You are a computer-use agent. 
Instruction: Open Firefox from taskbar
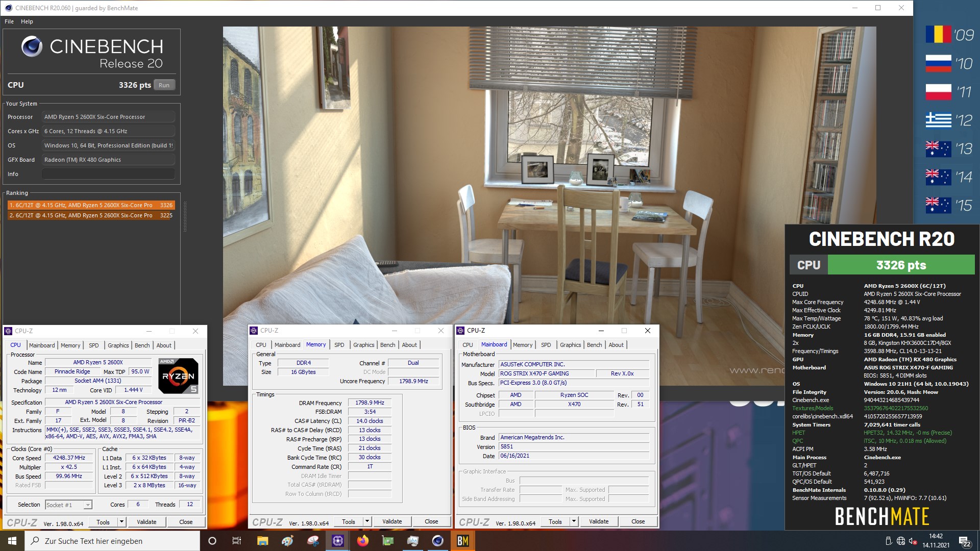point(363,541)
